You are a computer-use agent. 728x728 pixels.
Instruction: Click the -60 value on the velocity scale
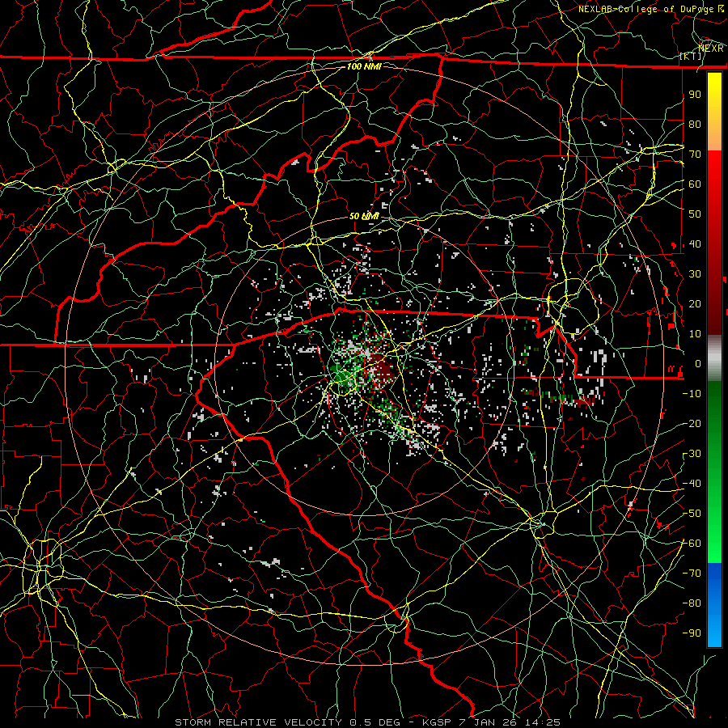tap(692, 544)
